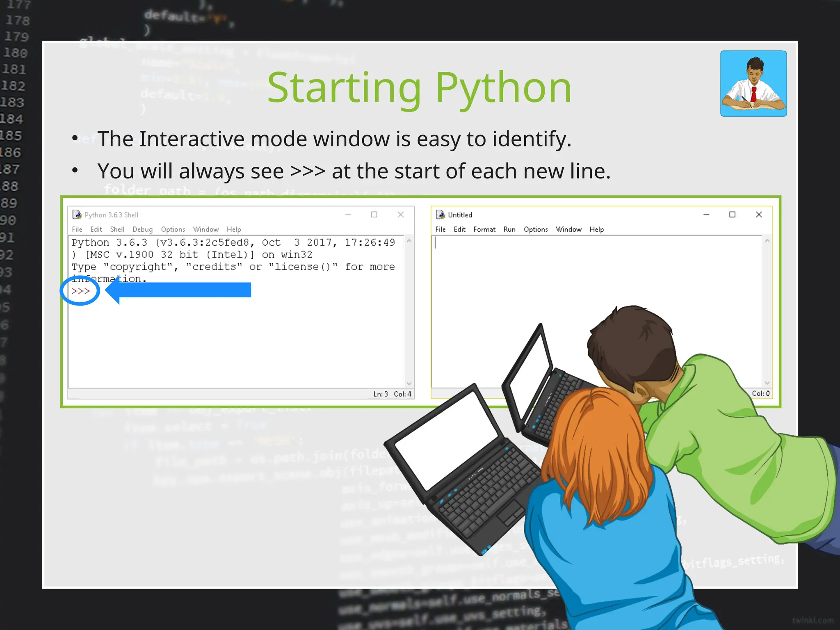840x630 pixels.
Task: Open the Format menu
Action: click(484, 229)
